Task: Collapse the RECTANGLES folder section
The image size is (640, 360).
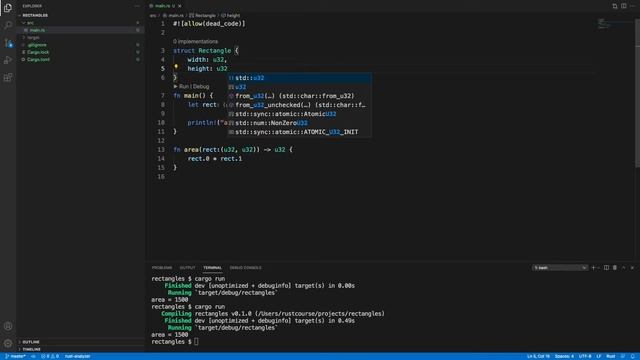Action: (x=80, y=16)
